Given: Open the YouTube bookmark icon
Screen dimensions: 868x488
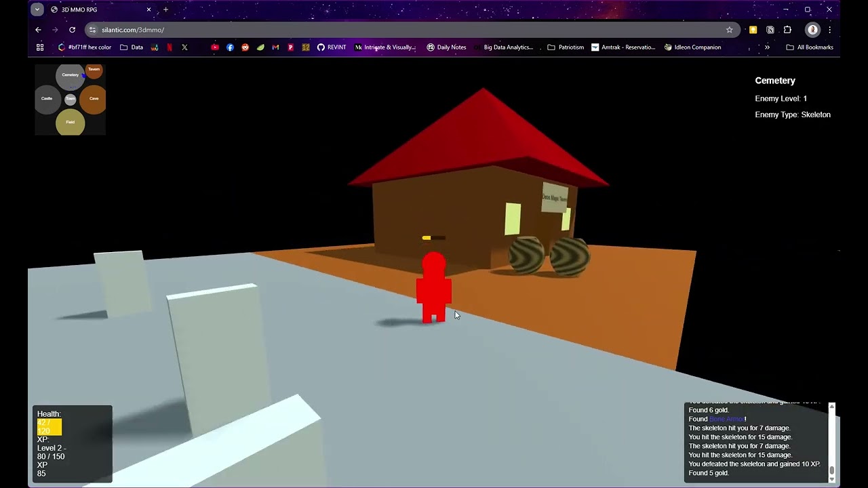Looking at the screenshot, I should click(215, 47).
